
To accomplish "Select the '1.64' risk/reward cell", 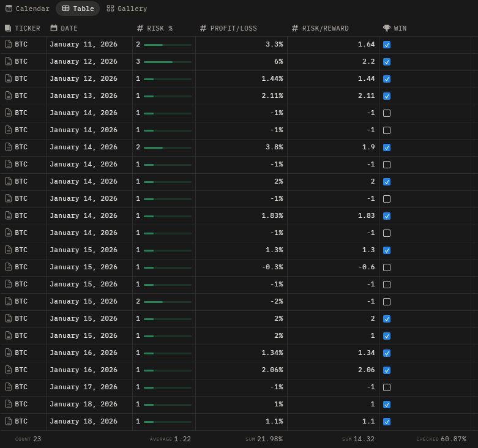I will tap(333, 45).
